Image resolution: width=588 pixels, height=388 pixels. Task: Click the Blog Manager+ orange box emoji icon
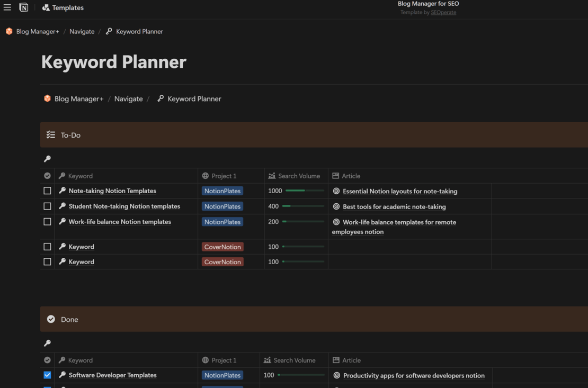(x=8, y=31)
